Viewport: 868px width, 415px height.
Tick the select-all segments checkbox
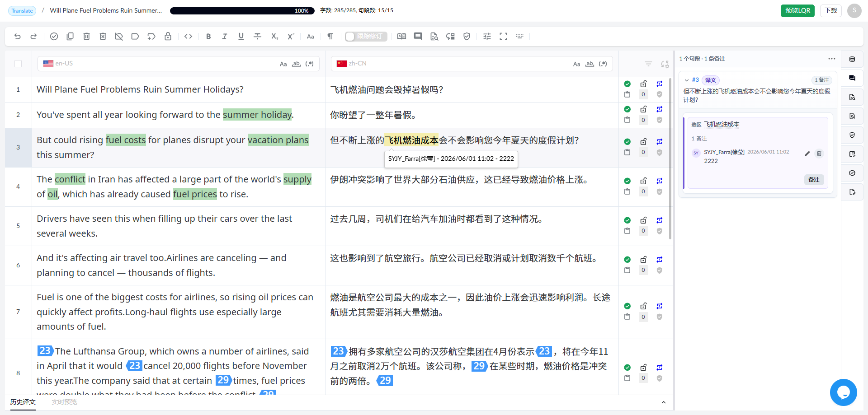pyautogui.click(x=18, y=64)
